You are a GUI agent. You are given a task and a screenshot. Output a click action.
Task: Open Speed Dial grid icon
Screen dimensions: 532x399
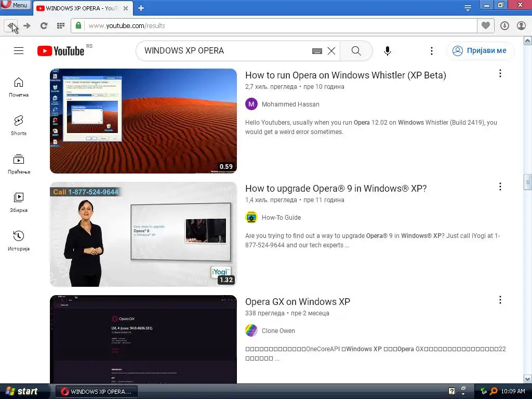point(61,26)
